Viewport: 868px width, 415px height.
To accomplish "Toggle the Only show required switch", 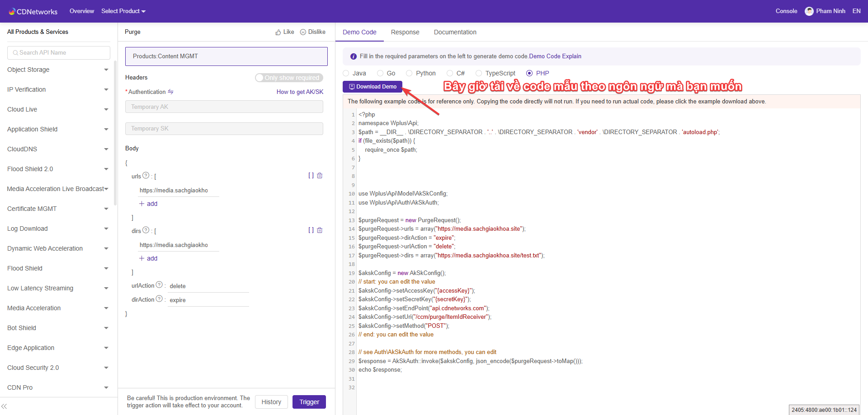I will click(289, 78).
